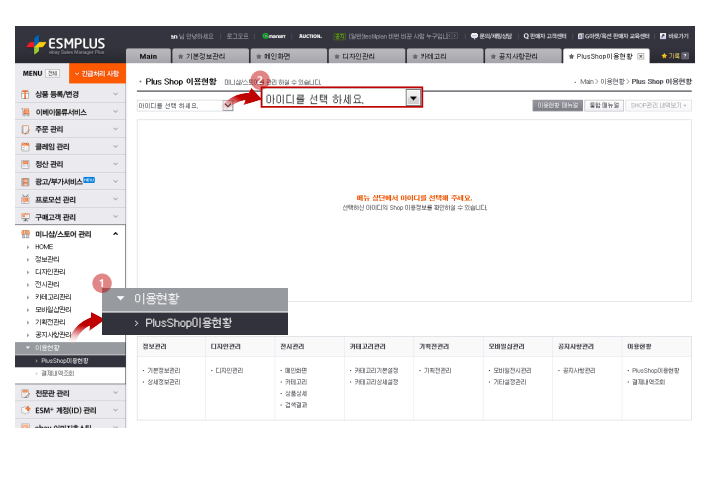Expand the 이베이물류서비스 menu chevron
The height and width of the screenshot is (489, 715).
click(x=115, y=112)
